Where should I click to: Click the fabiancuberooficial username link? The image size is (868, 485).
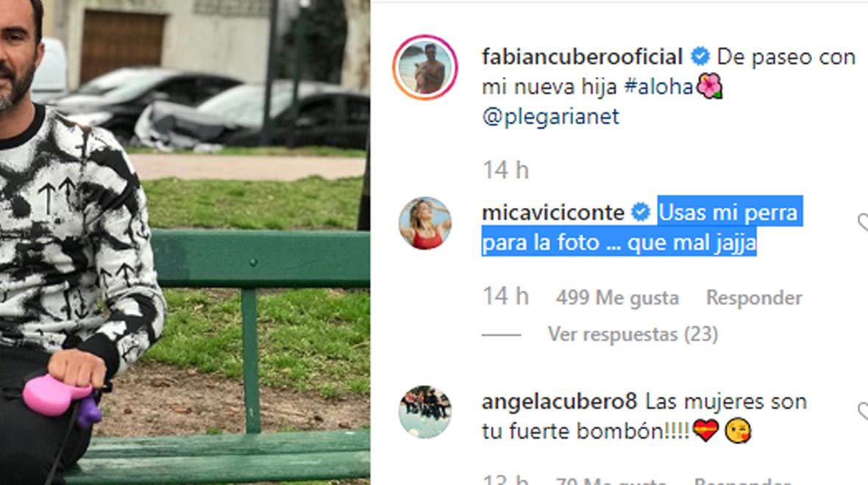582,57
